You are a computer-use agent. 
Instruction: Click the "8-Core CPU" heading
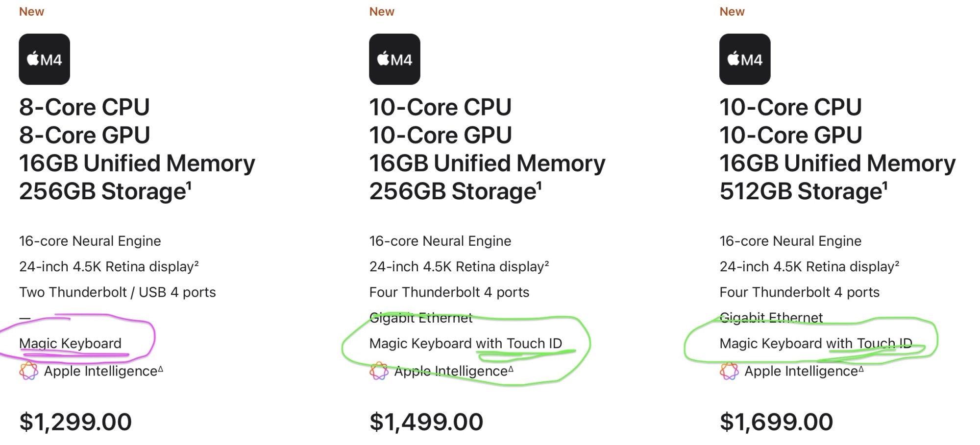point(84,107)
